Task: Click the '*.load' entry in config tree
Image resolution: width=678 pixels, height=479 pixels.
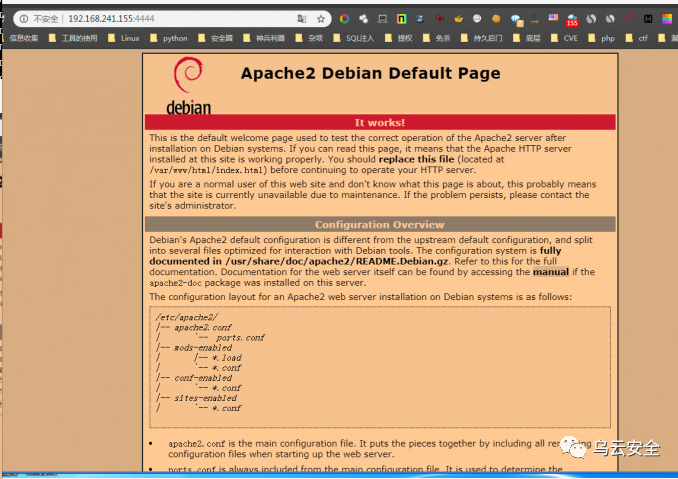Action: pyautogui.click(x=227, y=358)
